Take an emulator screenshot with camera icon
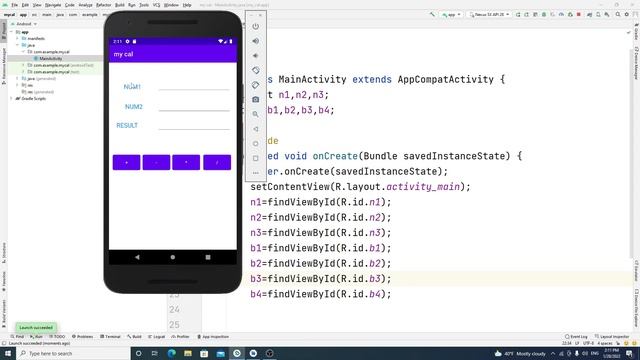 pyautogui.click(x=256, y=100)
